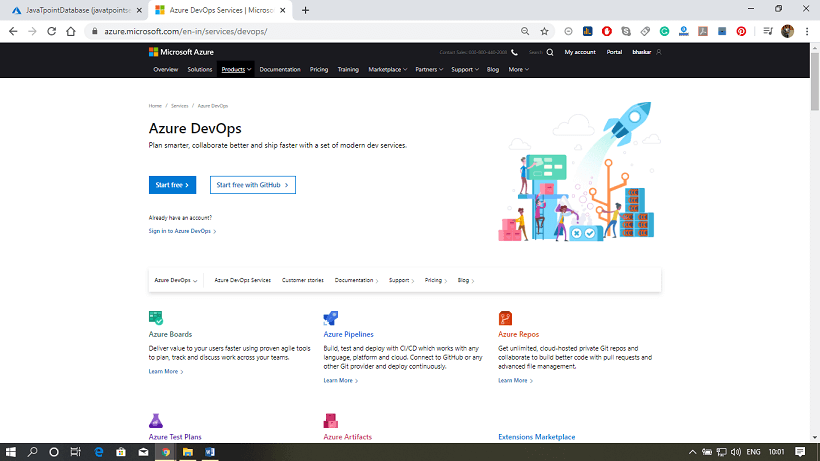Click the Start free button
The width and height of the screenshot is (820, 461).
(x=172, y=185)
